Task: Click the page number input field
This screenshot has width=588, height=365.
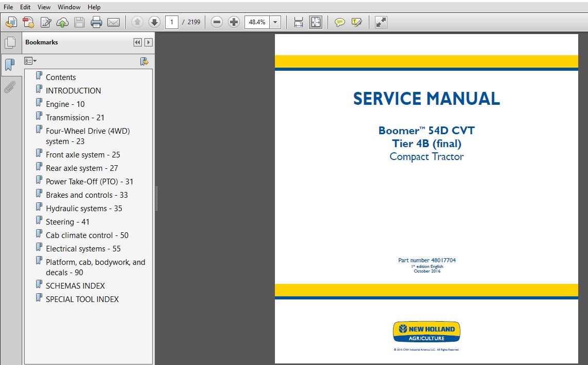Action: point(172,22)
